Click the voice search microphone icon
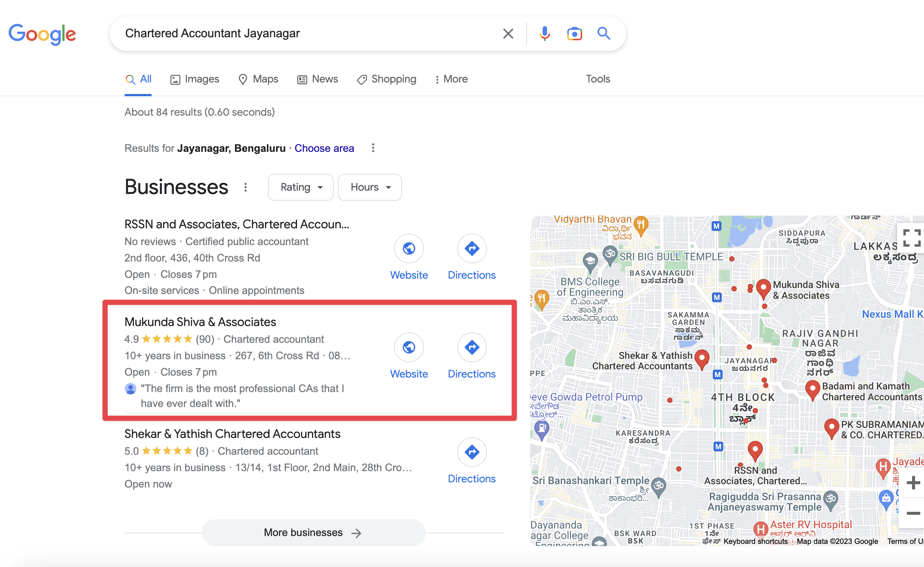 pos(544,34)
